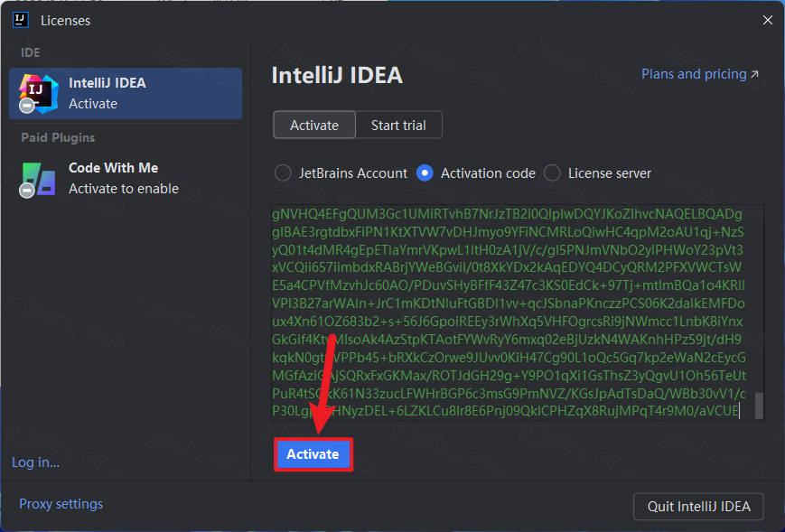
Task: Click the activation code area scrollbar thumb
Action: coord(759,406)
